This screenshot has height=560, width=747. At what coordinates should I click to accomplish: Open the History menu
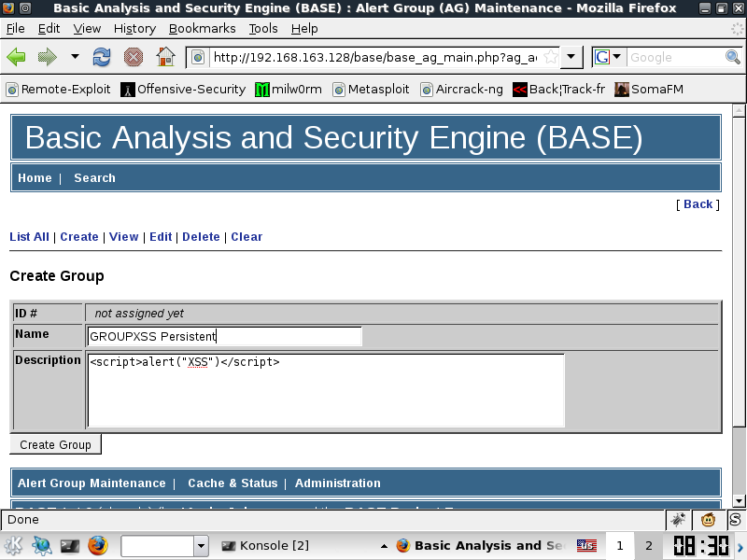134,29
